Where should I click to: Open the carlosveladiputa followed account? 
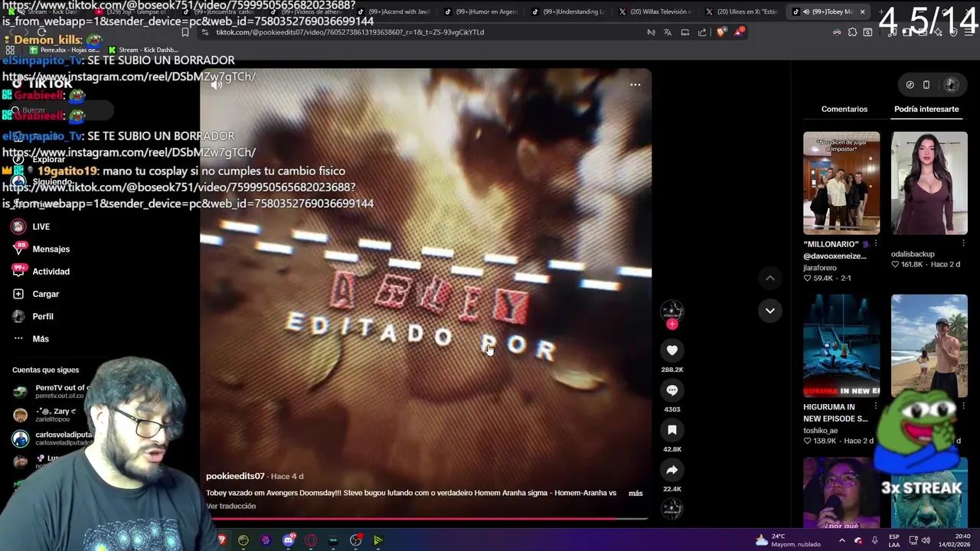coord(52,438)
